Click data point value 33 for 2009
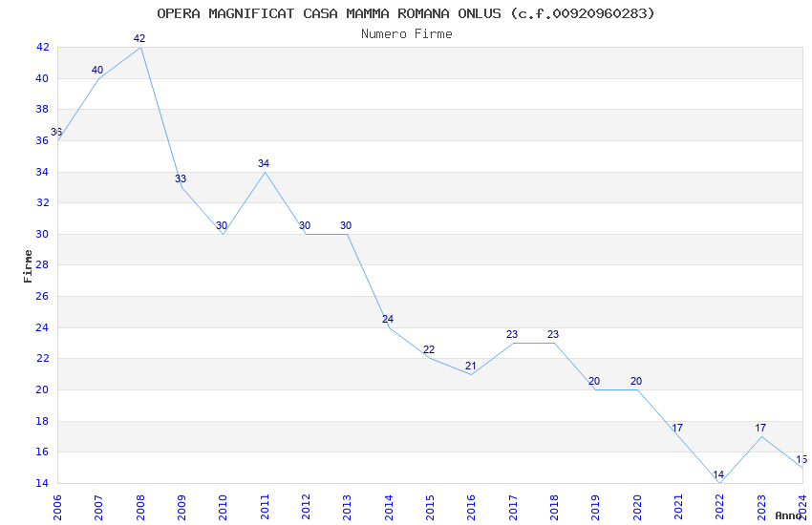This screenshot has width=812, height=525. [x=181, y=178]
